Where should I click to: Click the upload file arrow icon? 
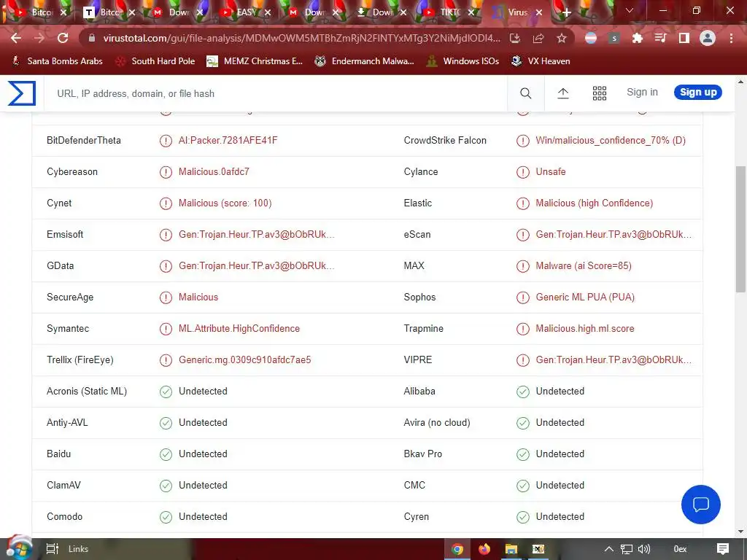click(x=563, y=93)
